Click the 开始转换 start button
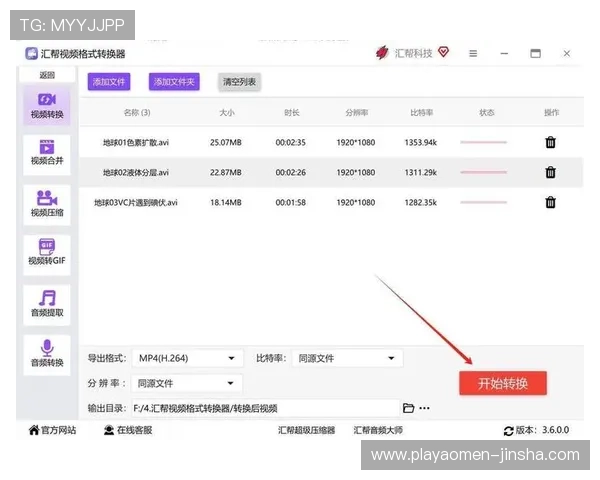The image size is (600, 480). (503, 383)
